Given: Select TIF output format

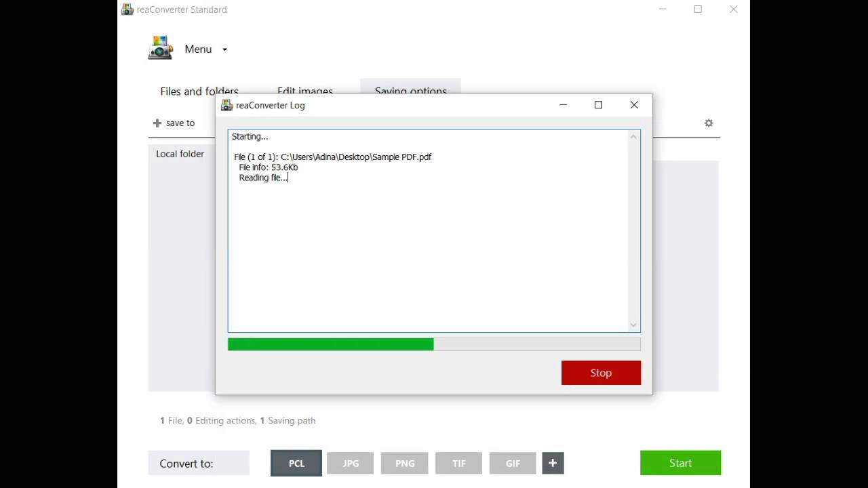Looking at the screenshot, I should pyautogui.click(x=459, y=464).
